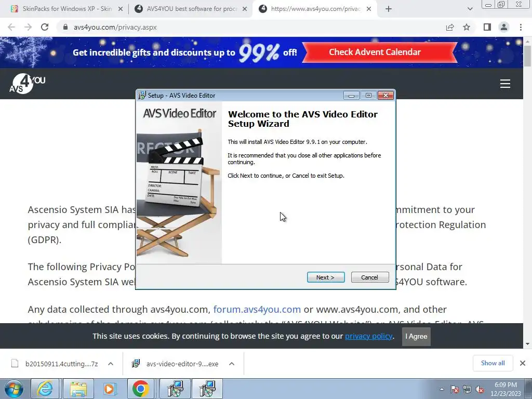Image resolution: width=532 pixels, height=399 pixels.
Task: Expand the Chrome tab search dropdown
Action: tap(470, 9)
